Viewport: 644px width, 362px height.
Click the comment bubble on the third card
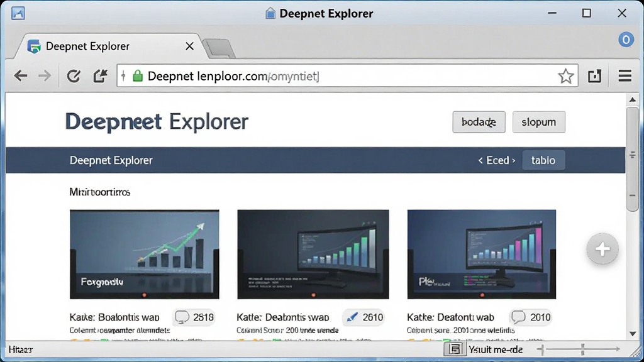tap(518, 317)
